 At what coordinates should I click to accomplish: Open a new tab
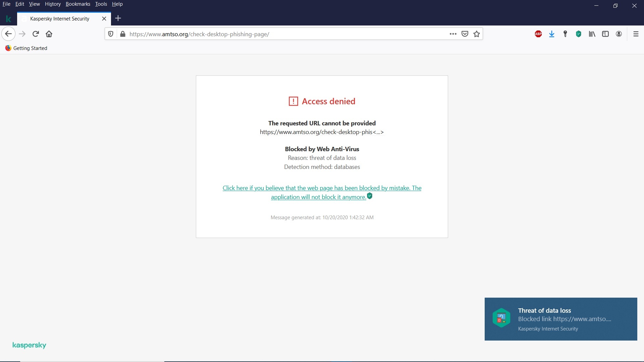click(118, 18)
